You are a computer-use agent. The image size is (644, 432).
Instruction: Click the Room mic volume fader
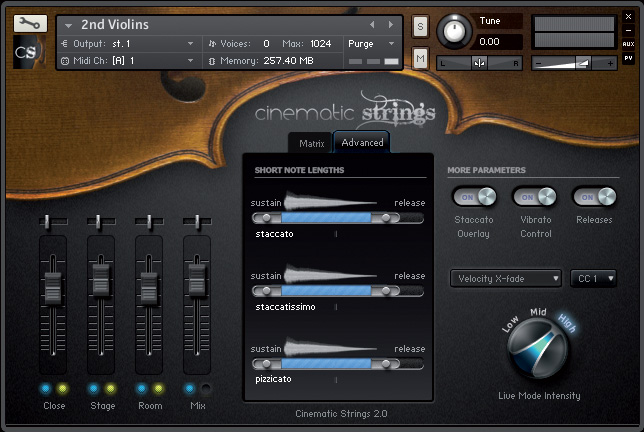[149, 288]
